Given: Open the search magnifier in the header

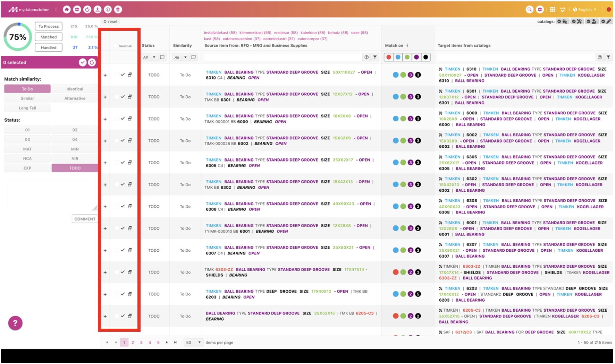Looking at the screenshot, I should click(529, 10).
